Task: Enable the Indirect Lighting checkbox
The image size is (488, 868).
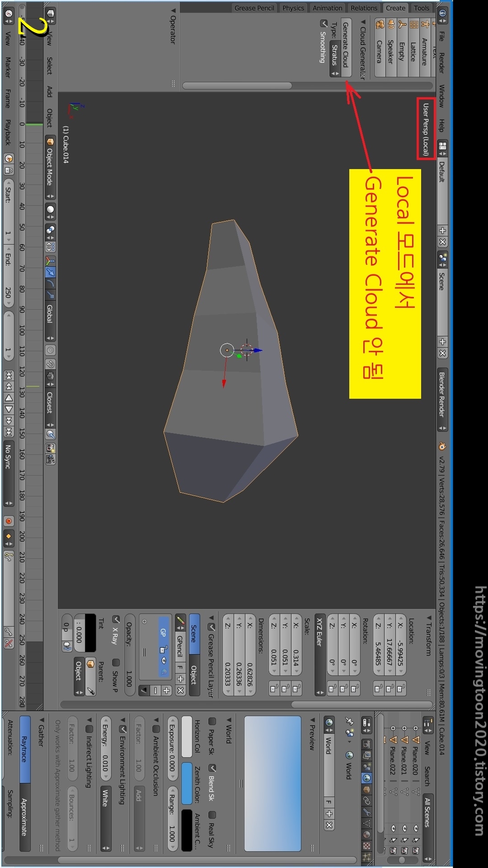Action: click(x=89, y=728)
